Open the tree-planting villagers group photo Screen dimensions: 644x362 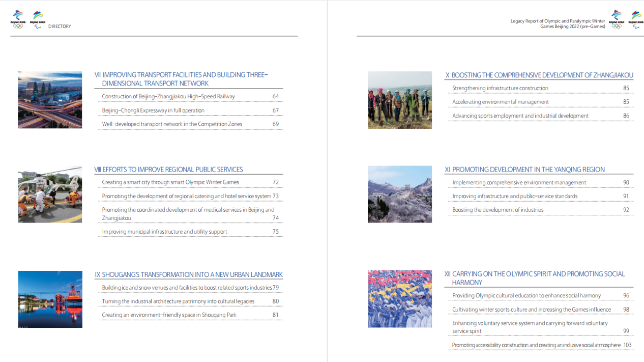pos(399,100)
